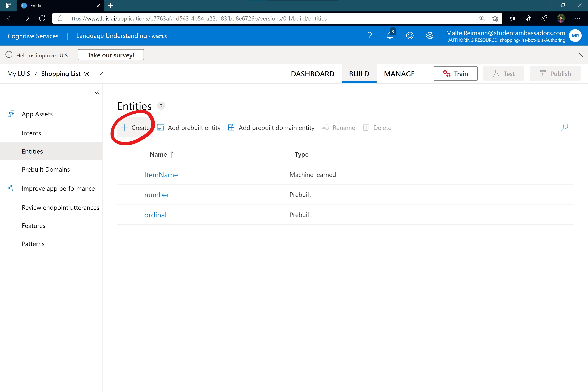Click Take our survey button

click(x=111, y=55)
